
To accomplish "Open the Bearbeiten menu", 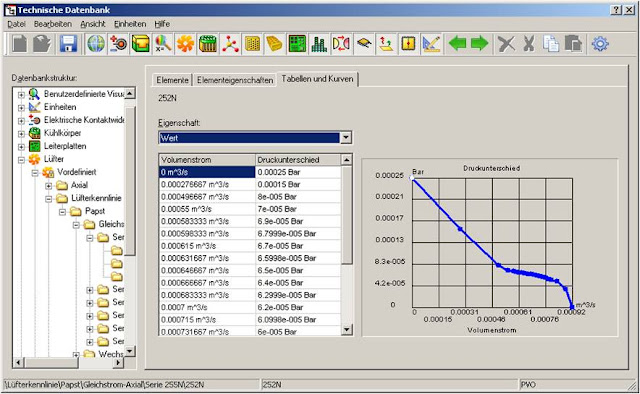I will tap(53, 24).
